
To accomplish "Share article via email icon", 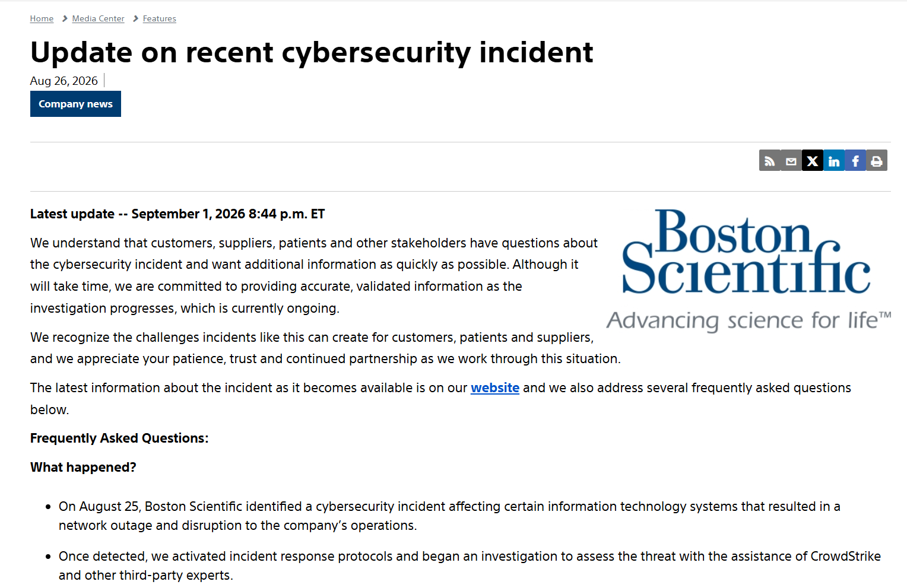I will (x=791, y=160).
